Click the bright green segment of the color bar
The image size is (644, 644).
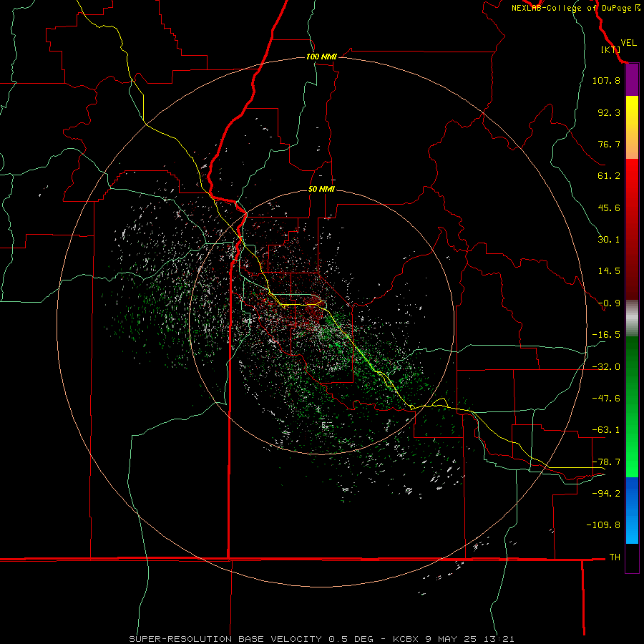coord(632,406)
